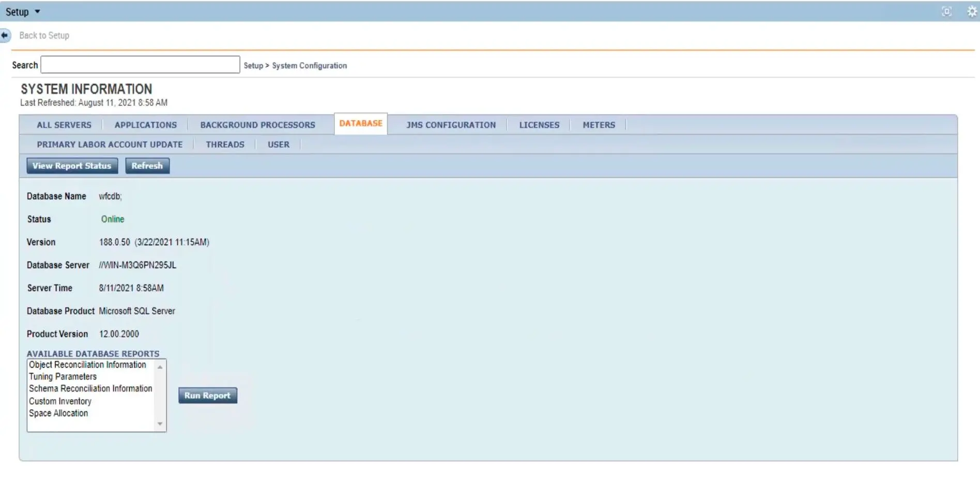Click the focus frame icon in header
Image resolution: width=980 pixels, height=486 pixels.
click(x=946, y=12)
